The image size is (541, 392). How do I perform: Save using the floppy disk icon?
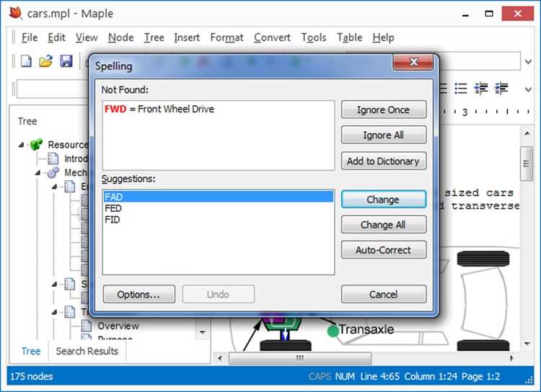(x=66, y=61)
